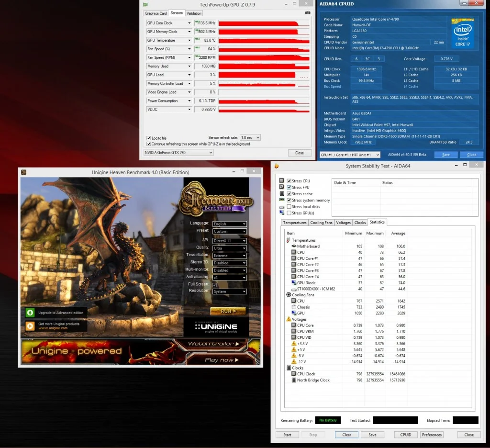This screenshot has width=490, height=448.
Task: Click Intel Core i7 logo badge
Action: [463, 33]
